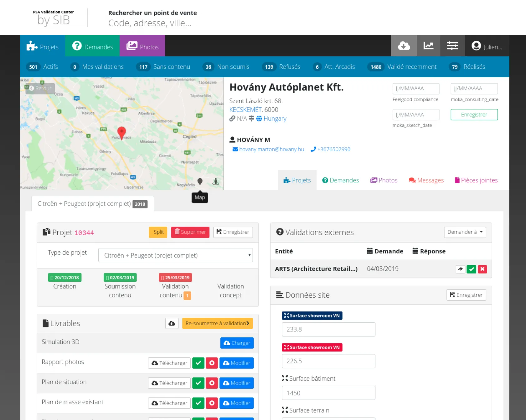Open the Julien user account menu
526x420 pixels.
click(x=487, y=46)
